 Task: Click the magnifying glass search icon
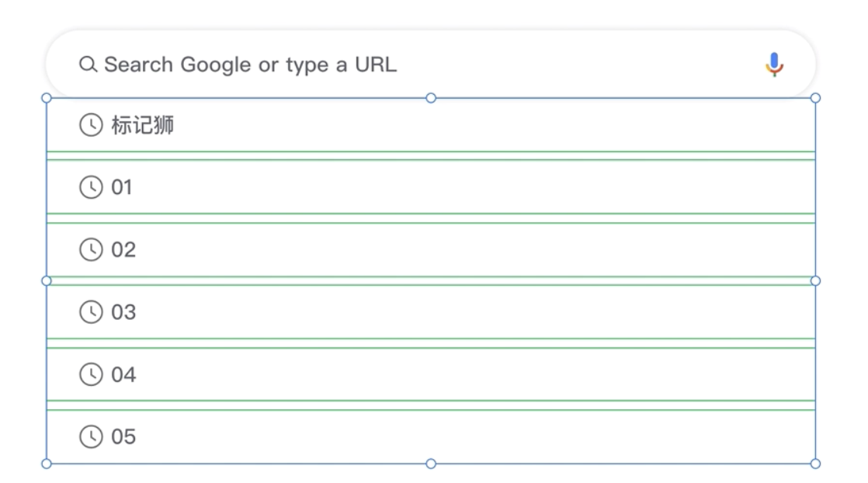pos(88,65)
